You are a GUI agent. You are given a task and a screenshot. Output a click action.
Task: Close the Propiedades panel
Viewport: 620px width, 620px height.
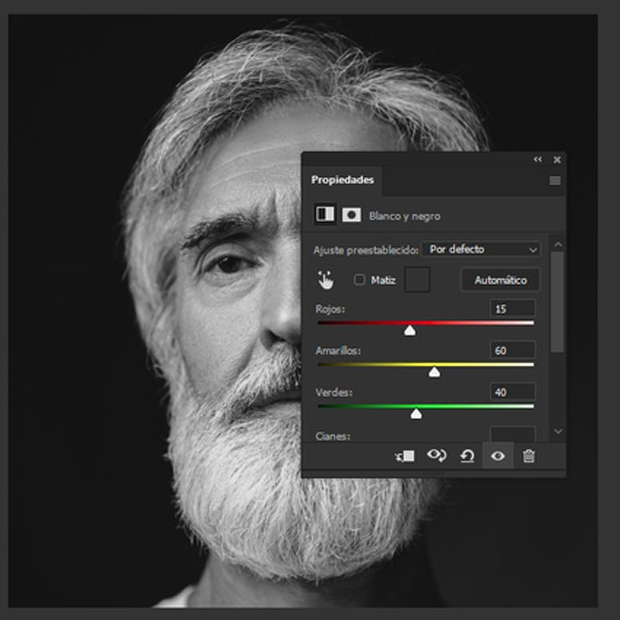tap(557, 159)
